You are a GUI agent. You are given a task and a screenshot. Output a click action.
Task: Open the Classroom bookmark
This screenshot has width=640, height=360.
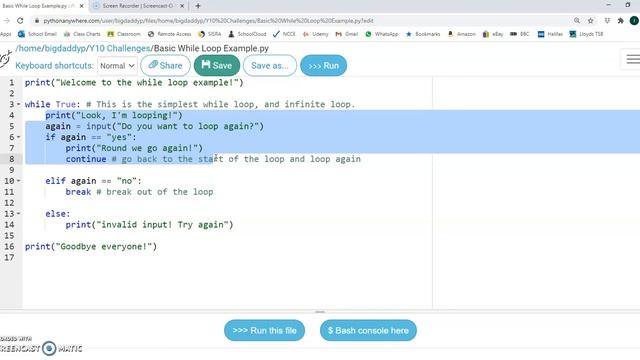click(x=124, y=34)
